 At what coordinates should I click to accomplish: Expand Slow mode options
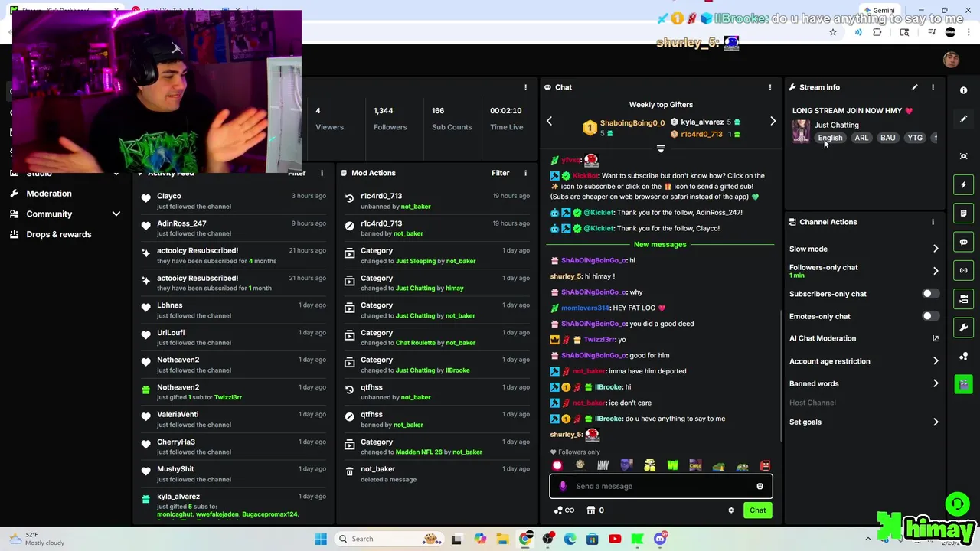click(x=936, y=249)
